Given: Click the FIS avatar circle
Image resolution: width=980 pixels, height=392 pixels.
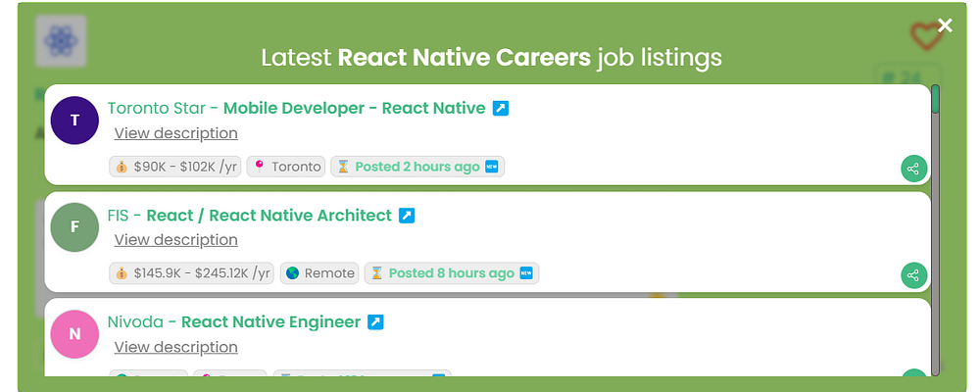Looking at the screenshot, I should coord(75,227).
